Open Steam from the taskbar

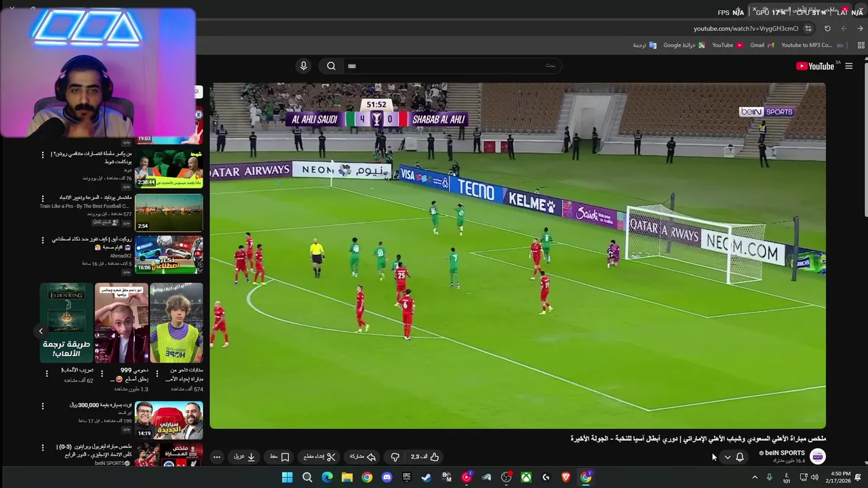pyautogui.click(x=427, y=477)
